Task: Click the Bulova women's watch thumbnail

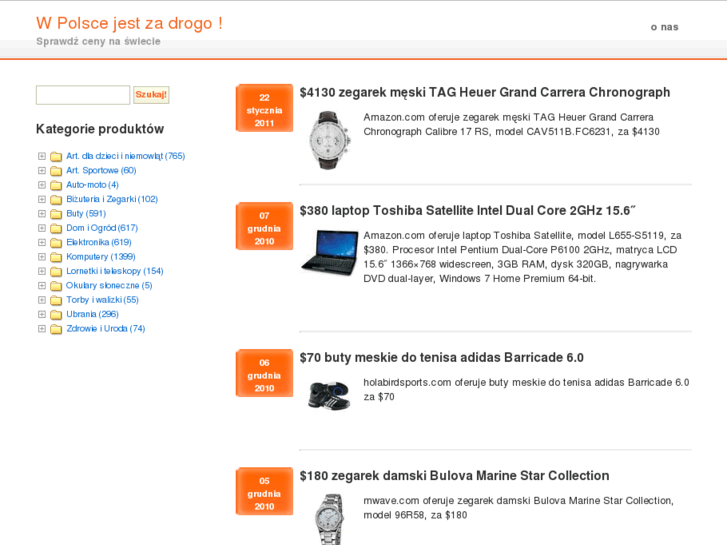Action: tap(329, 519)
